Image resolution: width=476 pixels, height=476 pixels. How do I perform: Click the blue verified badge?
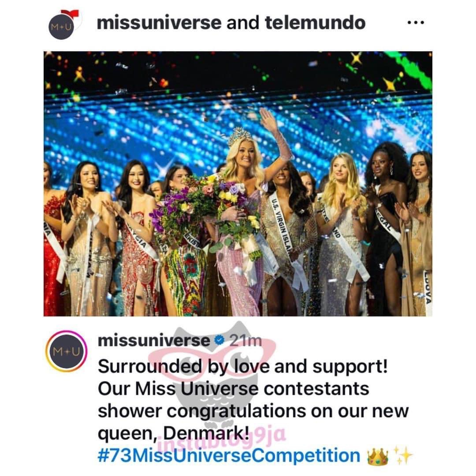pyautogui.click(x=219, y=341)
